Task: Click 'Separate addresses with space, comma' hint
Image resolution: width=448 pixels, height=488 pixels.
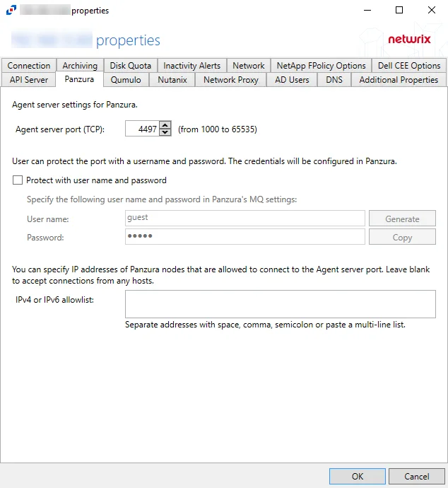Action: pyautogui.click(x=265, y=325)
